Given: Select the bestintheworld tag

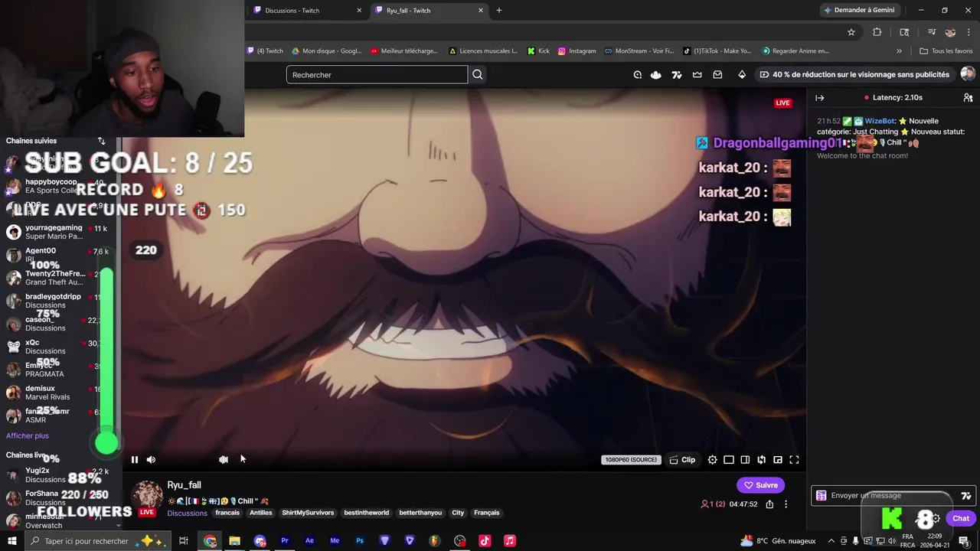Looking at the screenshot, I should (366, 513).
